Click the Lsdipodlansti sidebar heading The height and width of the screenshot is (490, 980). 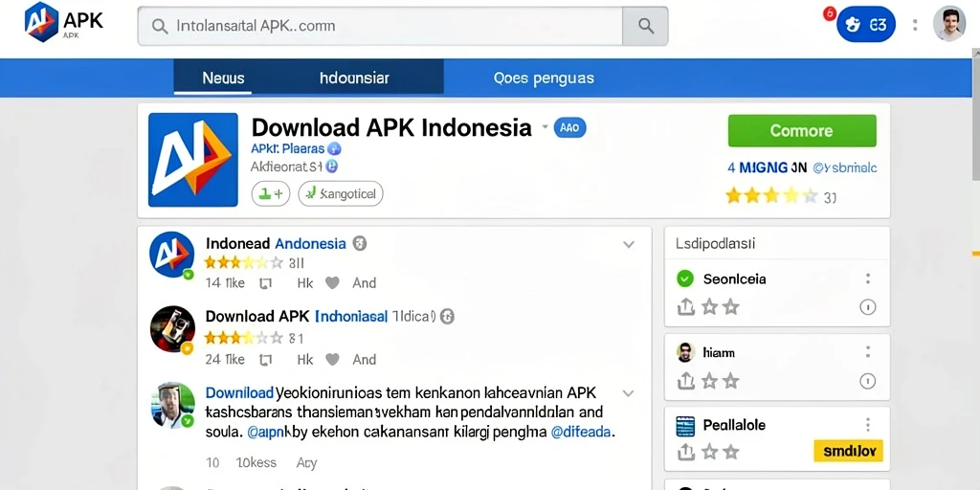point(715,243)
